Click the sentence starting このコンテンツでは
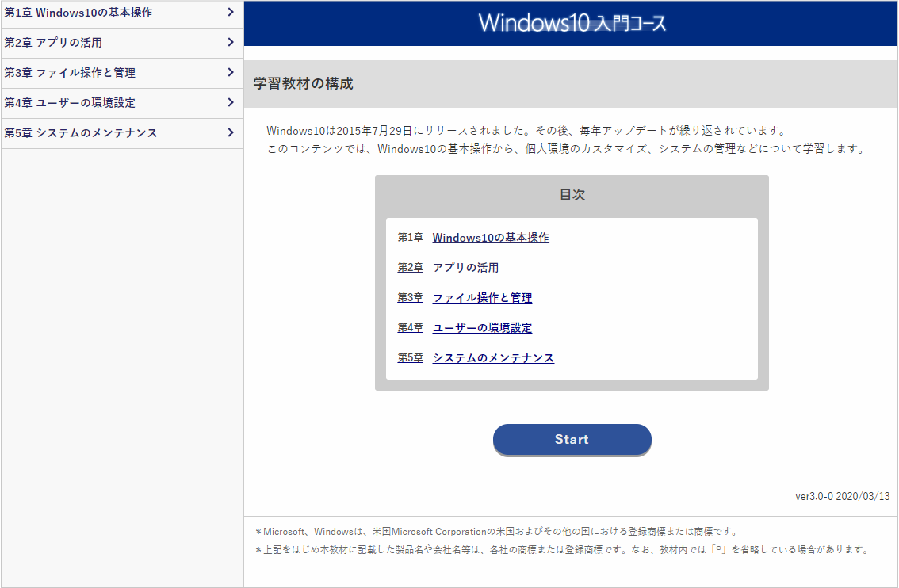 coord(567,149)
